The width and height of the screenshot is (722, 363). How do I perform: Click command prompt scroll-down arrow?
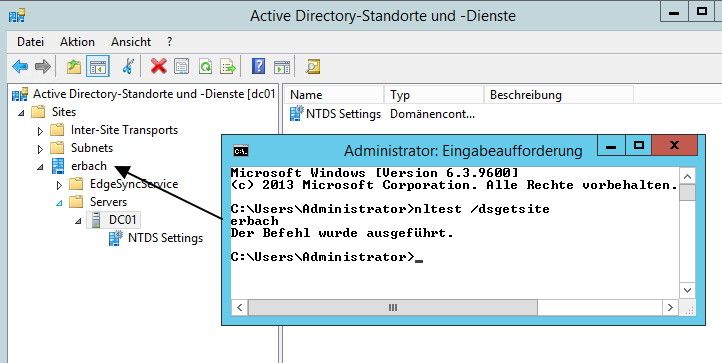[687, 290]
